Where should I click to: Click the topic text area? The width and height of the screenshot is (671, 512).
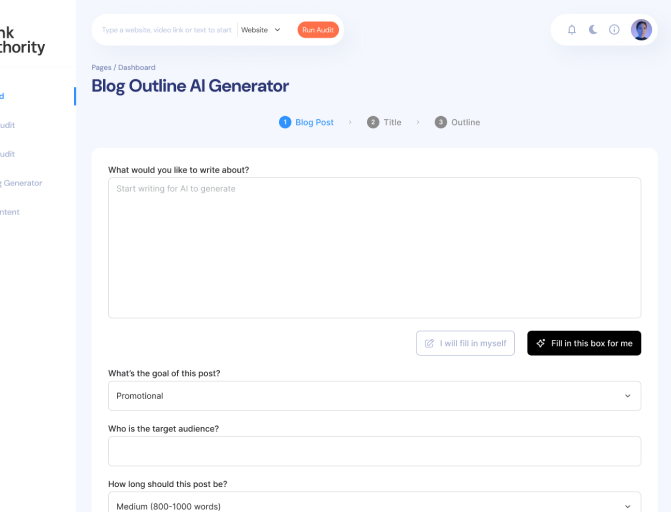click(374, 248)
